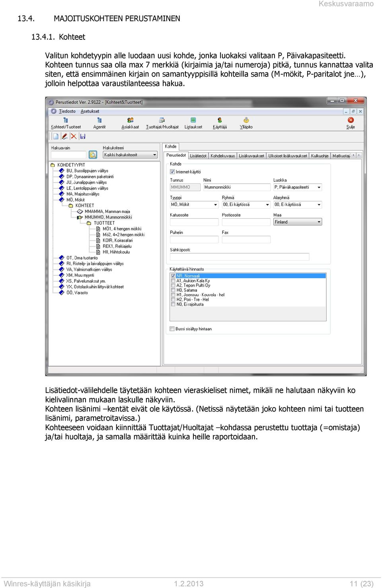This screenshot has width=382, height=588.
Task: Select the XS Palvelumaksut icon
Action: pyautogui.click(x=62, y=281)
